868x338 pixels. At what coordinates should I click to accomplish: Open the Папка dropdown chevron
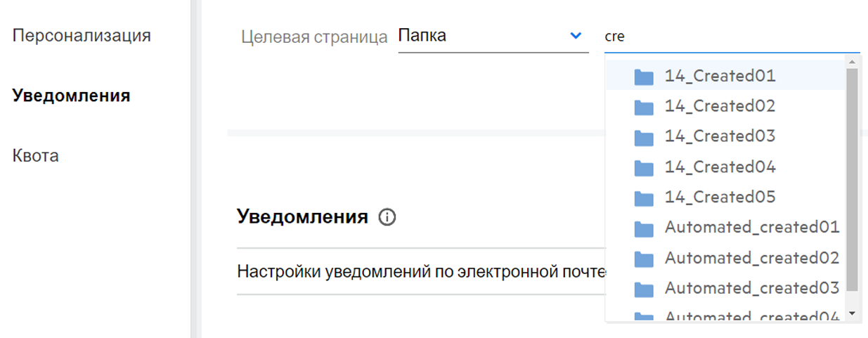click(576, 36)
